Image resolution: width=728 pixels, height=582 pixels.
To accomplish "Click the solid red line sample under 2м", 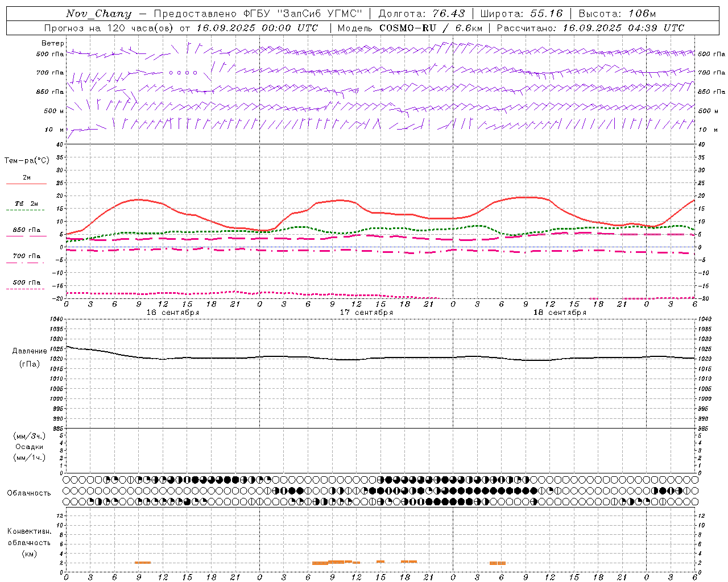I will tap(26, 184).
